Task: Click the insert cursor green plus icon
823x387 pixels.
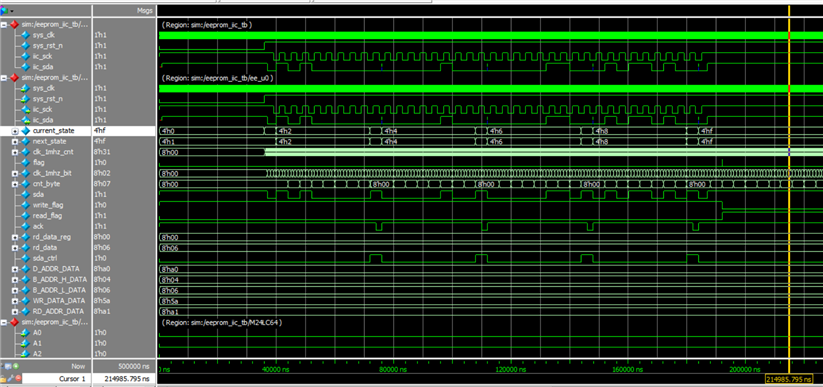Action: tap(16, 366)
